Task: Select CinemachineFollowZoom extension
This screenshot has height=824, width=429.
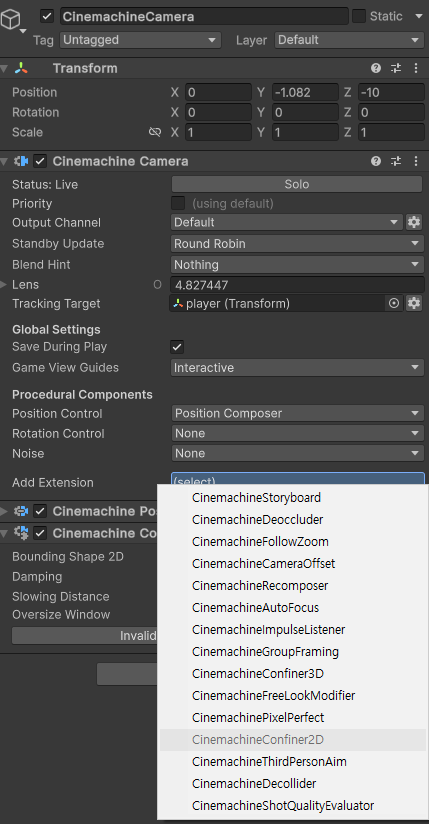Action: click(293, 542)
